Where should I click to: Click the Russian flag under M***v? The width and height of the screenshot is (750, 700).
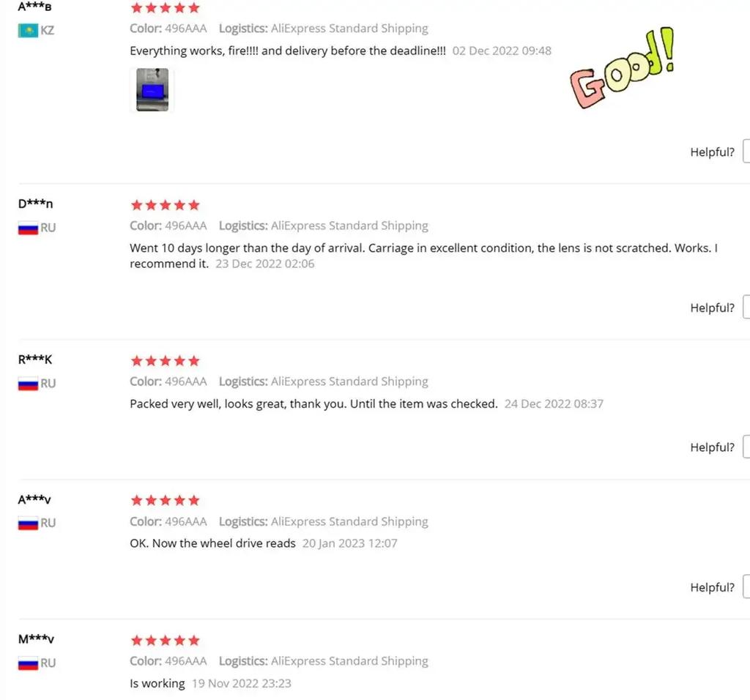pyautogui.click(x=28, y=663)
